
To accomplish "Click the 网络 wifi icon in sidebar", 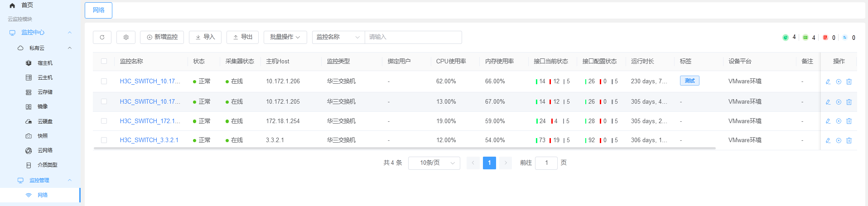I will (29, 195).
